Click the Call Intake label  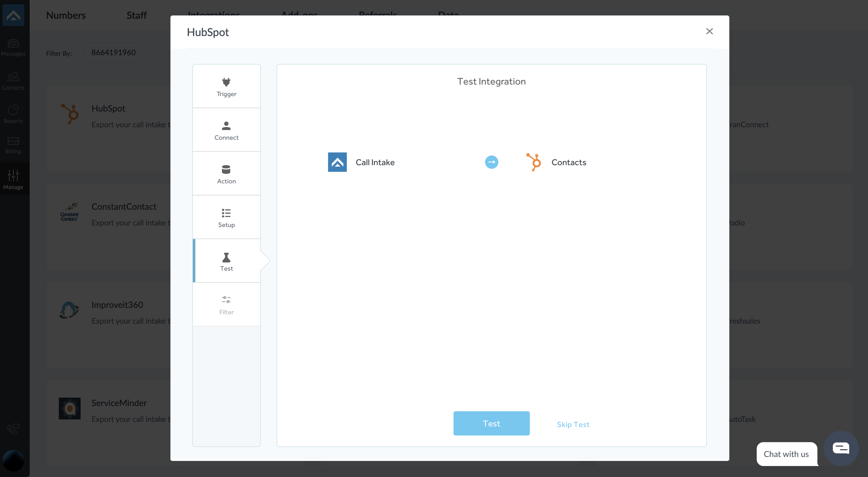click(x=375, y=162)
